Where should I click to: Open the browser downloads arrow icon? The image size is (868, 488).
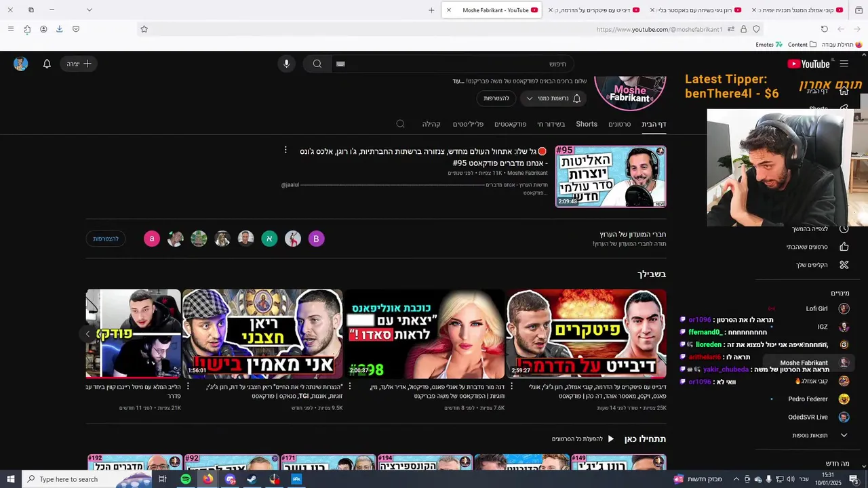coord(59,29)
